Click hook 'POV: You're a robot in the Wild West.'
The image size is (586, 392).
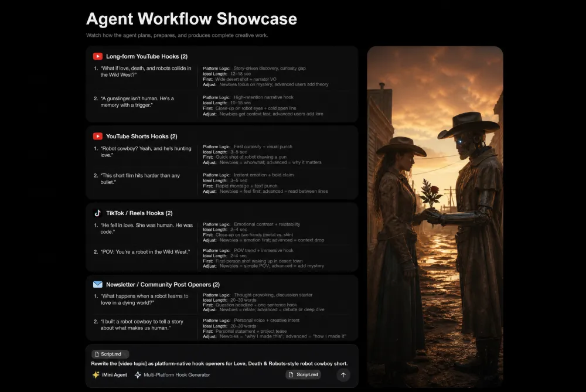click(x=145, y=252)
